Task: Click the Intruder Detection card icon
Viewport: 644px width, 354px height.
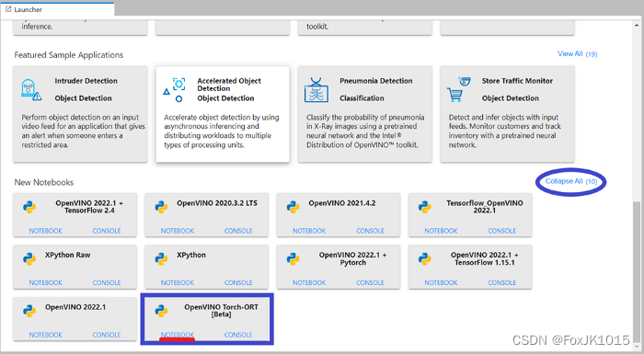Action: tap(31, 90)
